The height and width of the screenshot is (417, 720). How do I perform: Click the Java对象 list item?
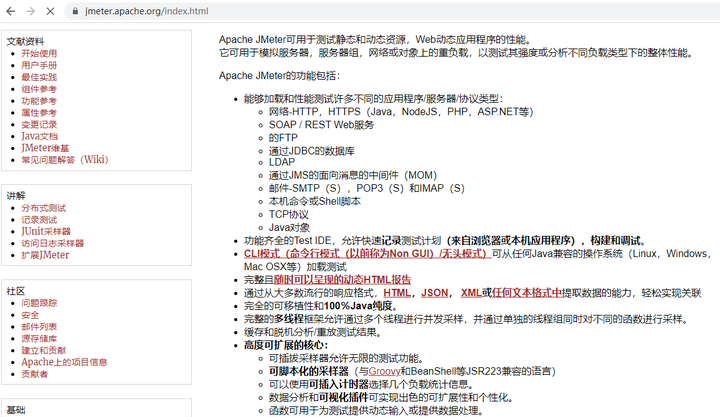coord(289,227)
